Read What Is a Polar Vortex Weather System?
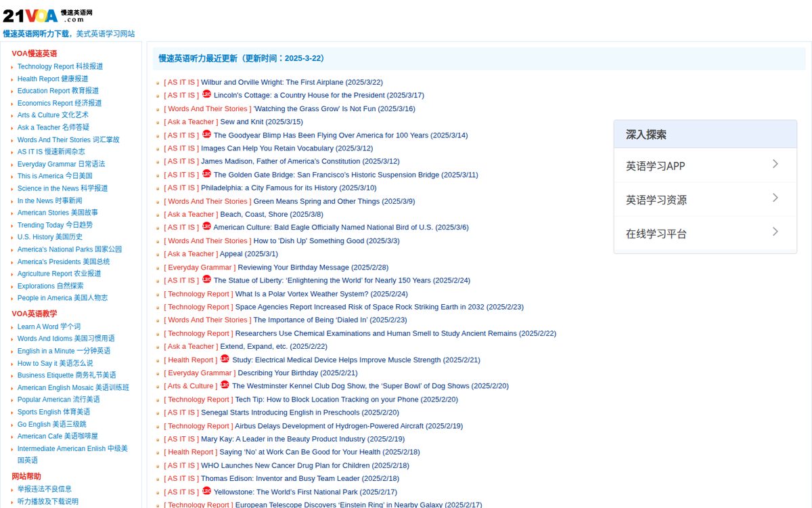This screenshot has height=508, width=812. pyautogui.click(x=321, y=294)
